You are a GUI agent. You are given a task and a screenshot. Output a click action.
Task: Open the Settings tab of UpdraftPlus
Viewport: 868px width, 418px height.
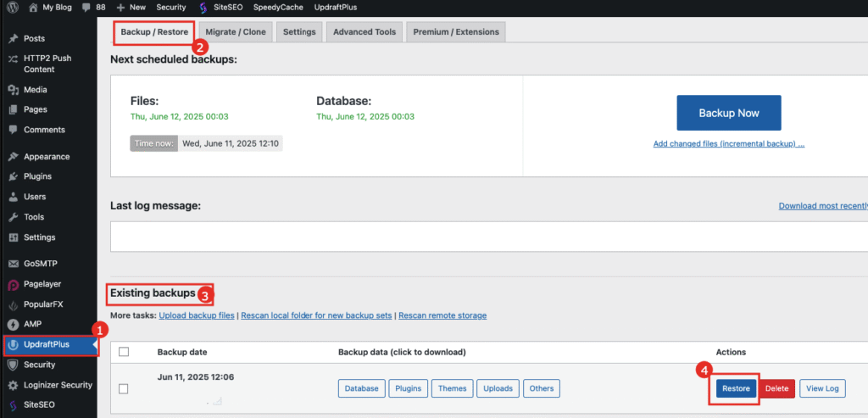(299, 32)
